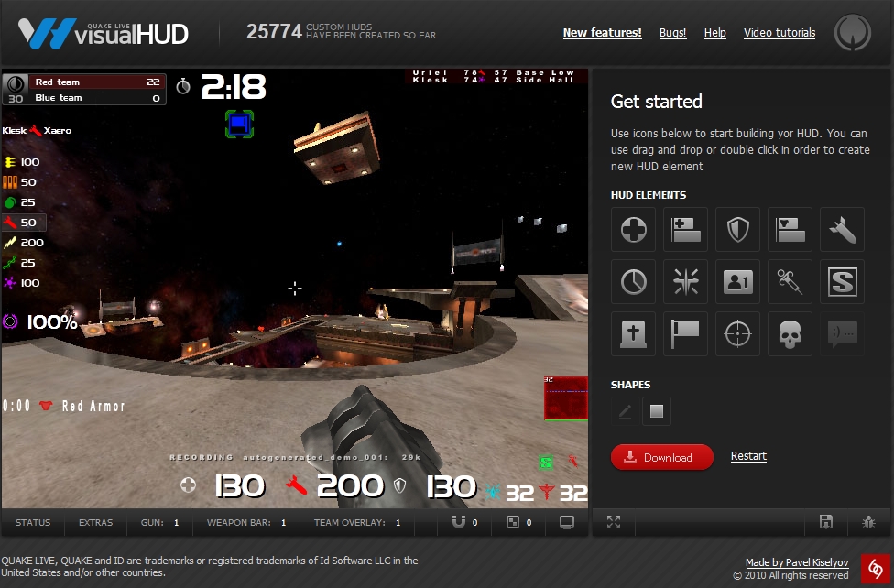Select the crosshair in preview center
The height and width of the screenshot is (588, 894).
(x=295, y=289)
